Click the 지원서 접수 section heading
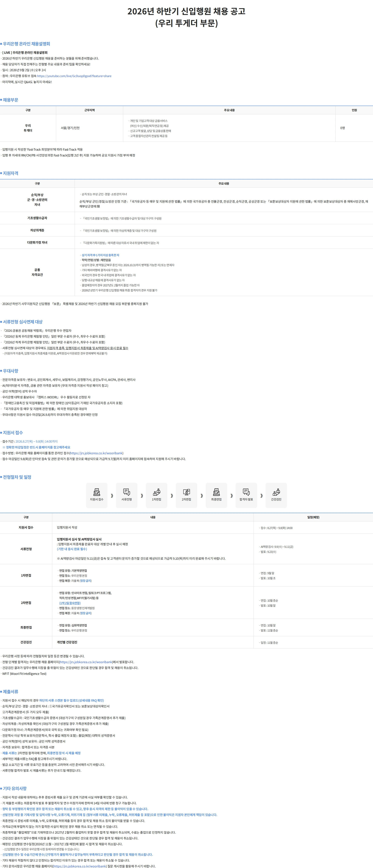Screen dimensions: 373x868 point(13,433)
